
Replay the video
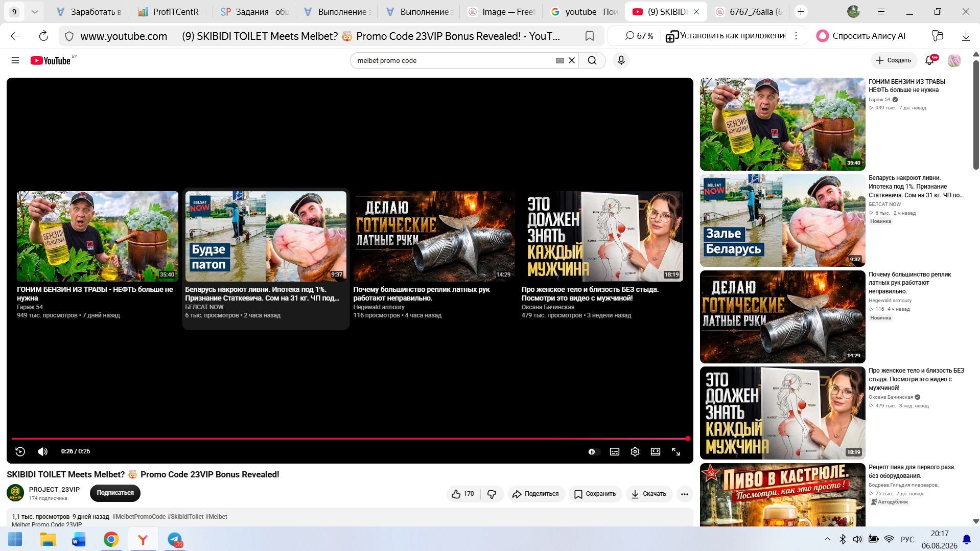click(x=20, y=451)
